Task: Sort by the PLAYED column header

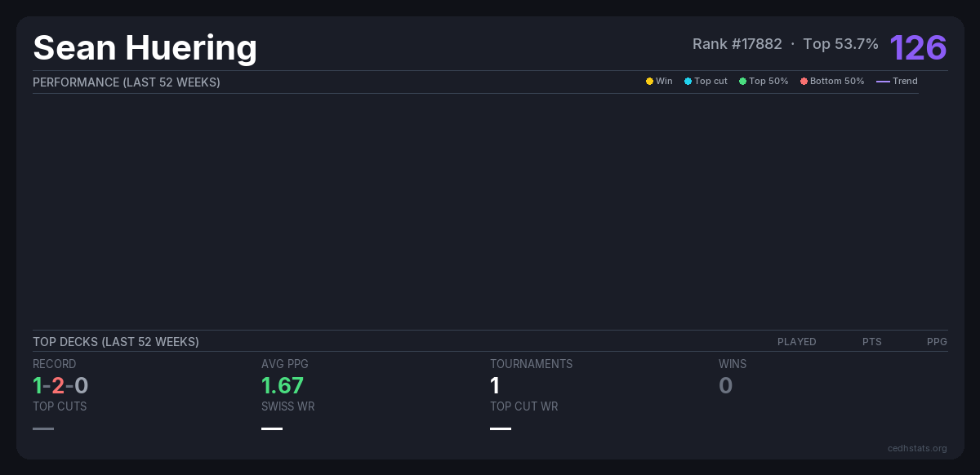Action: click(796, 342)
